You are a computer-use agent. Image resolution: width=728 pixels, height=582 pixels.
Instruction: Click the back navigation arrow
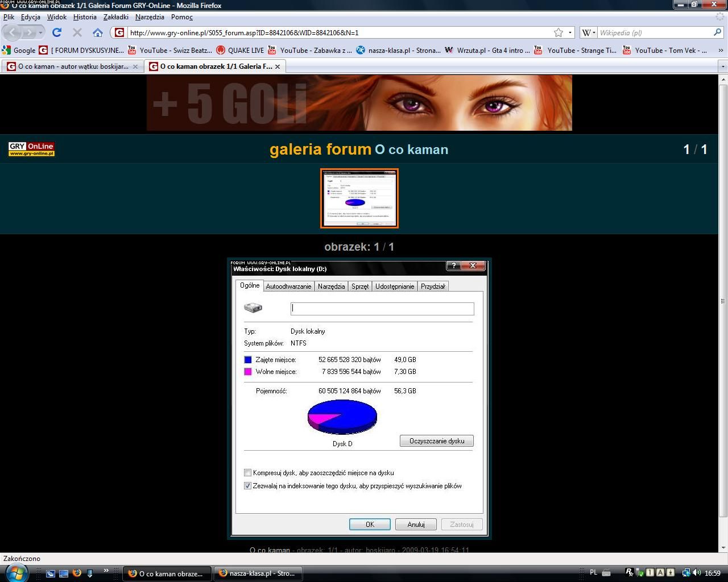[x=14, y=32]
